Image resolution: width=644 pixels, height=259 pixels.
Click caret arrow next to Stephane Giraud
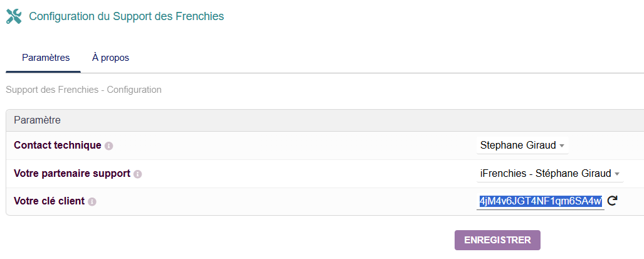click(562, 146)
